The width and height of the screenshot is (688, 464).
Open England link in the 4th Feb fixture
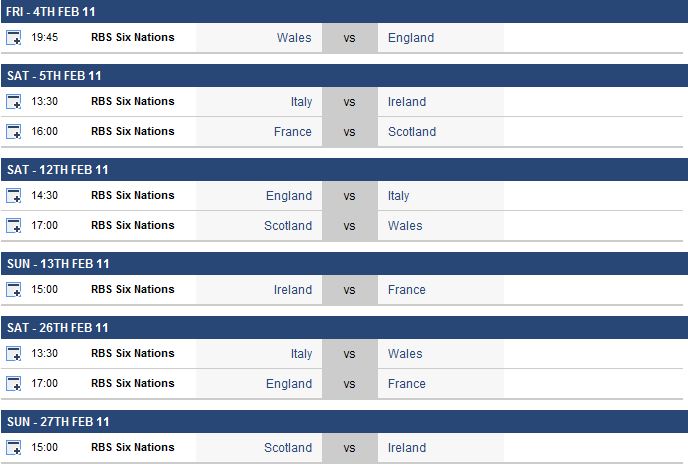point(411,38)
